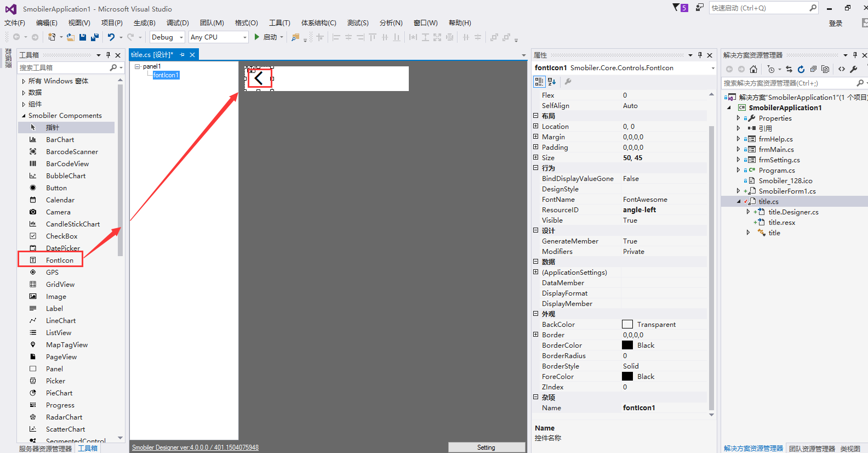Click the ForeColor black swatch
Viewport: 868px width, 453px height.
[627, 376]
